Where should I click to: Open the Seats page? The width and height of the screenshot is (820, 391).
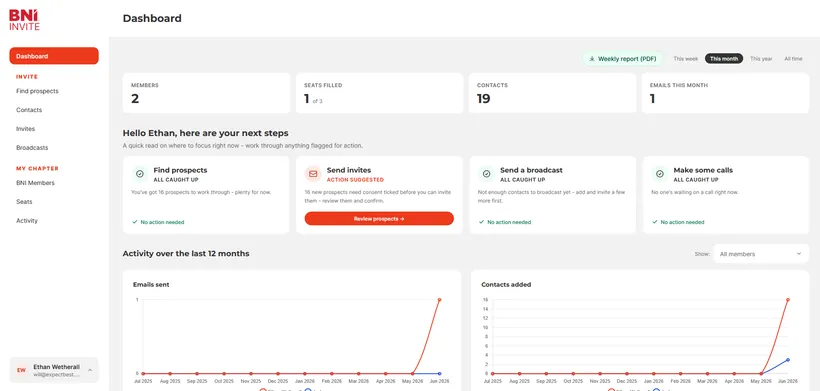pyautogui.click(x=24, y=202)
